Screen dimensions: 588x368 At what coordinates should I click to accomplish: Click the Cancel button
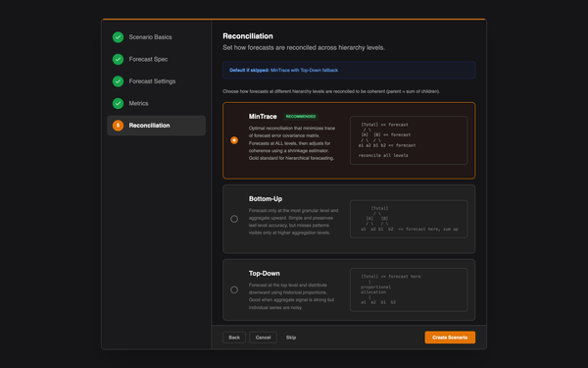[263, 338]
